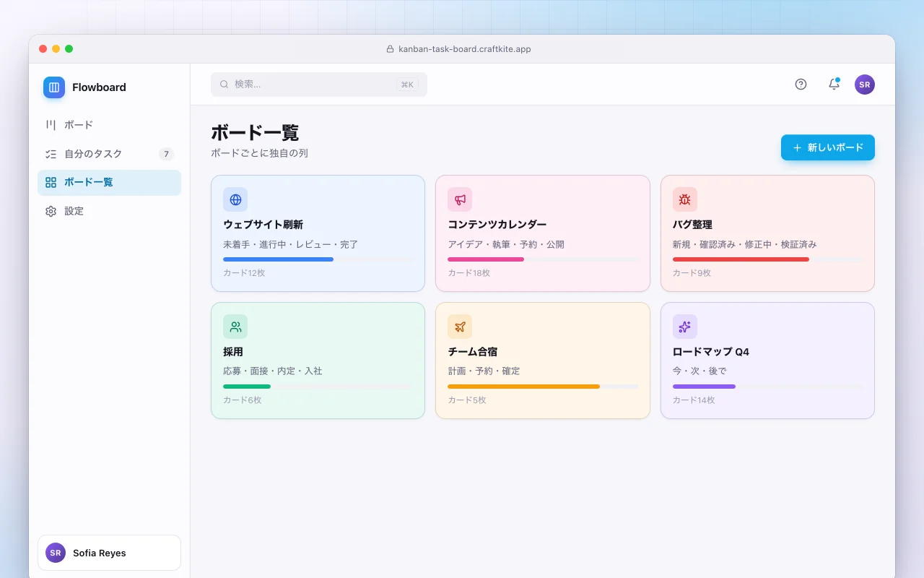Click the 新しいボード button
The image size is (924, 578).
pos(828,147)
